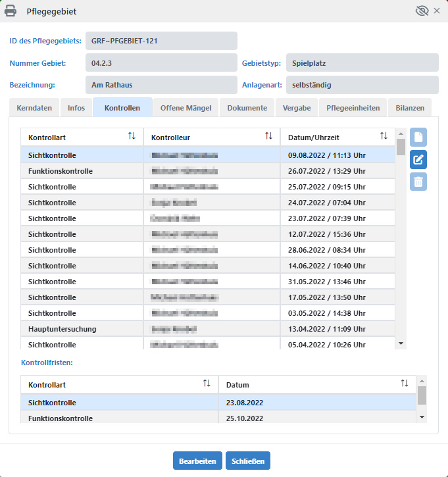Open the Offene Mängel tab

[186, 108]
